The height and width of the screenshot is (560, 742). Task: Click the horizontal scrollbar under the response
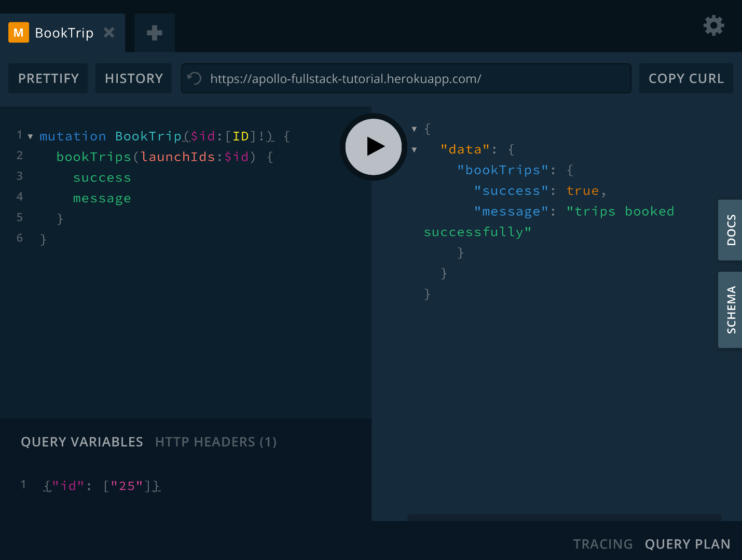(565, 517)
